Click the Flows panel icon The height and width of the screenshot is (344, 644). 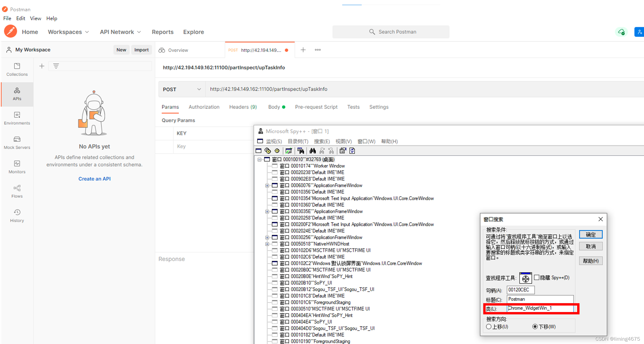(17, 188)
